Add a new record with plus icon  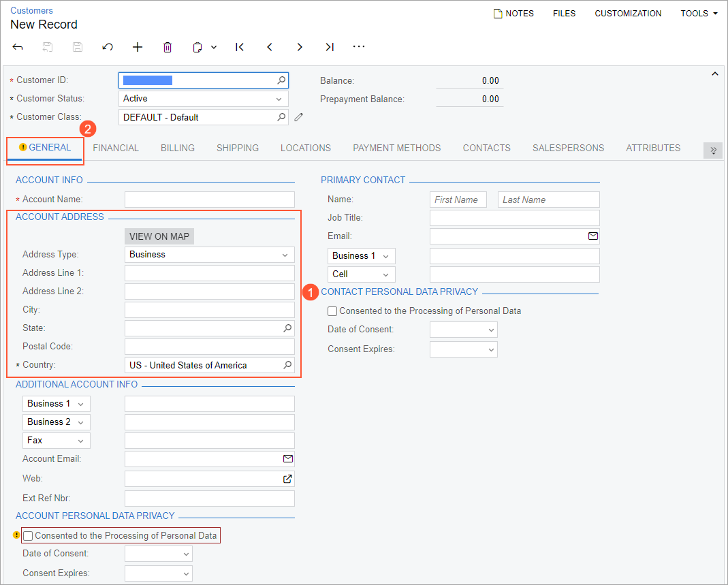pyautogui.click(x=138, y=47)
